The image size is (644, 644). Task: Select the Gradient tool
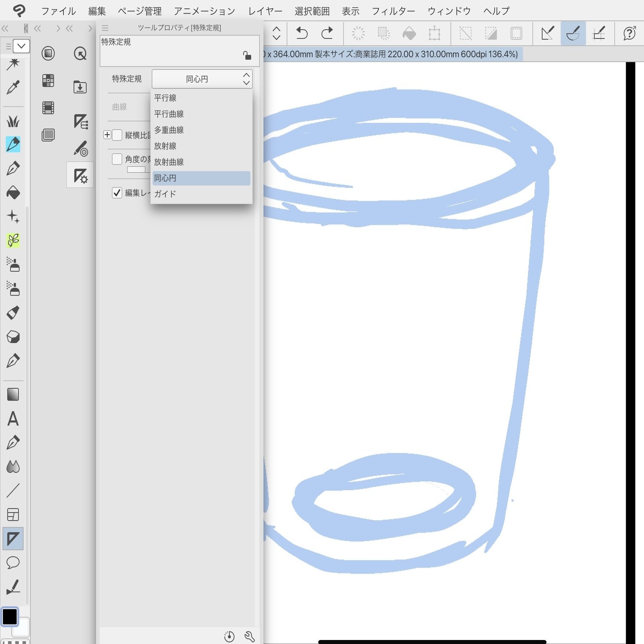point(13,394)
